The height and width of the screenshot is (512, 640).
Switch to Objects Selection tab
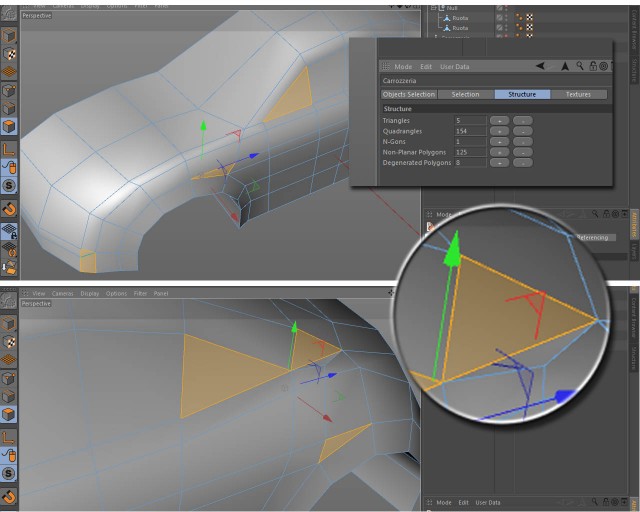(409, 94)
